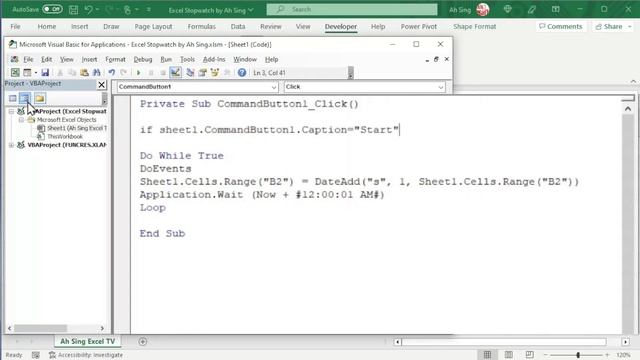Click the Excel Save icon in title bar
Image resolution: width=640 pixels, height=360 pixels.
click(73, 9)
